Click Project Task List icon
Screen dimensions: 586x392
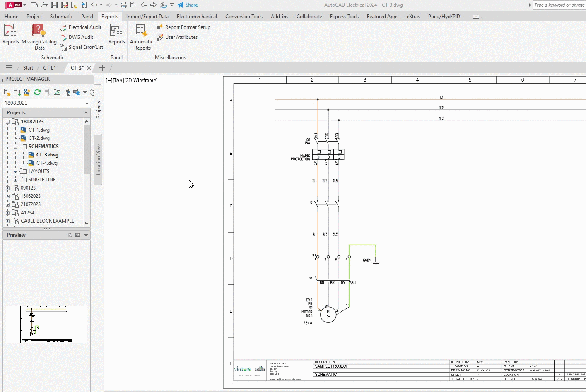(x=47, y=92)
